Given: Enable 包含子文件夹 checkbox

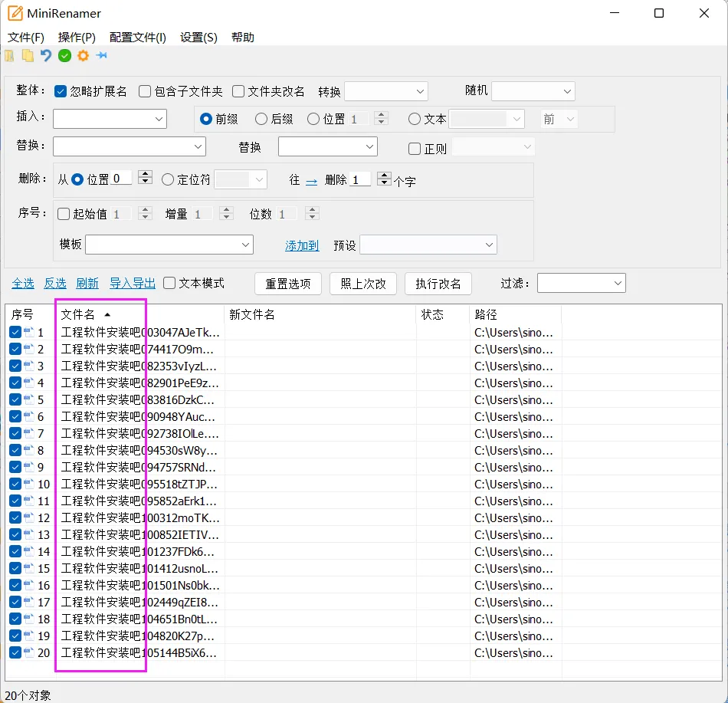Looking at the screenshot, I should point(145,91).
